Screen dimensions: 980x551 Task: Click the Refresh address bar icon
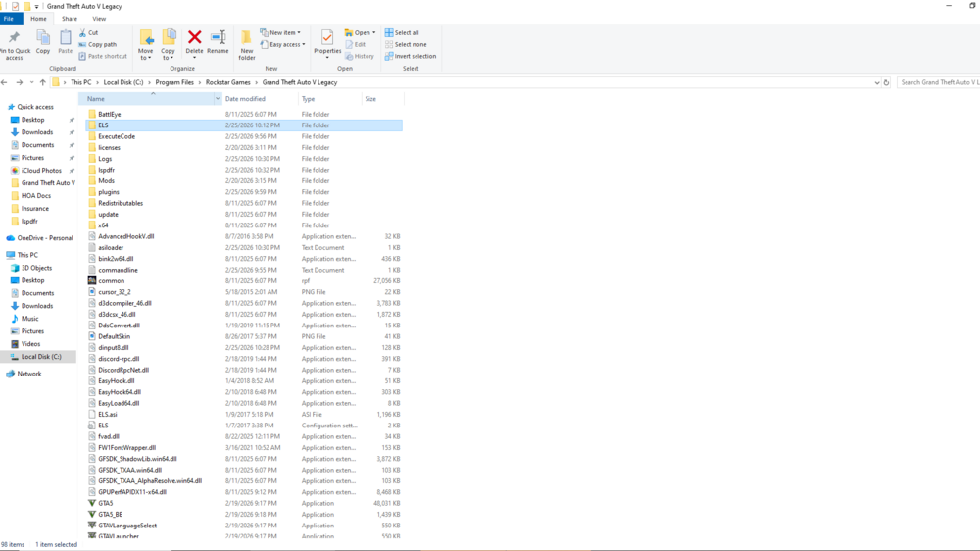[886, 82]
